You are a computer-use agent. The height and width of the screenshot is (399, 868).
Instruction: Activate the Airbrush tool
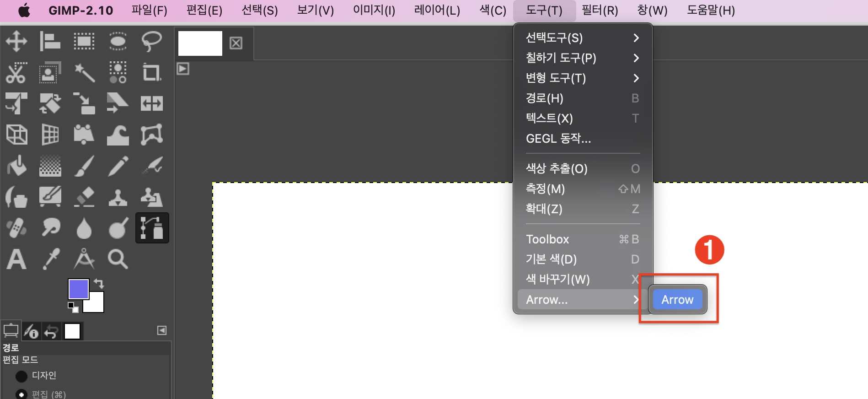coord(152,166)
